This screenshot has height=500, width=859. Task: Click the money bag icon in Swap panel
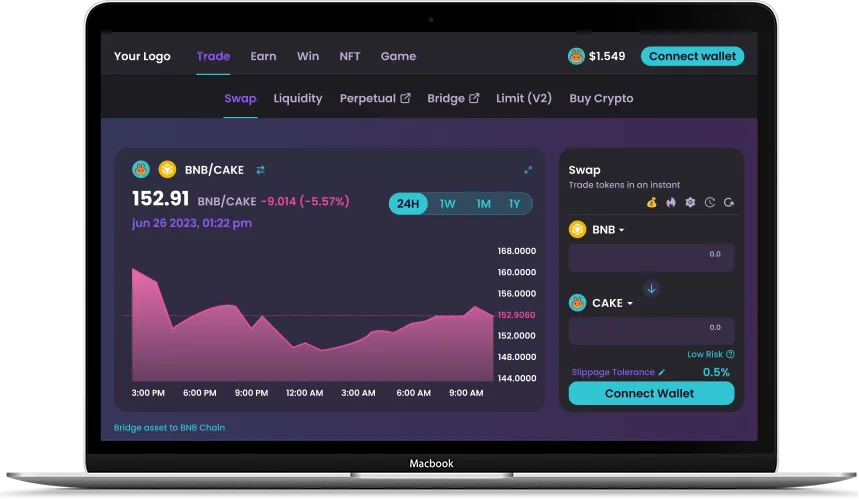pos(651,203)
